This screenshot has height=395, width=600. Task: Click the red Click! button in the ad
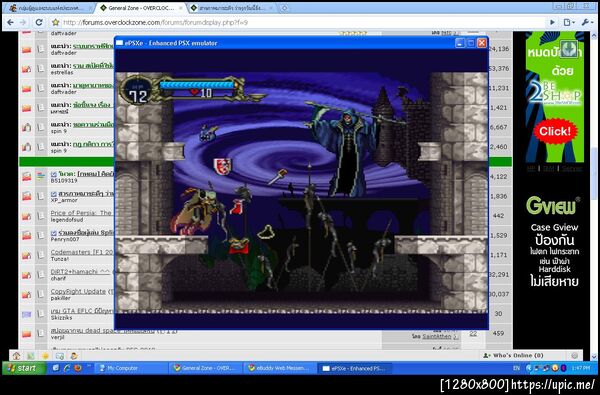[555, 131]
